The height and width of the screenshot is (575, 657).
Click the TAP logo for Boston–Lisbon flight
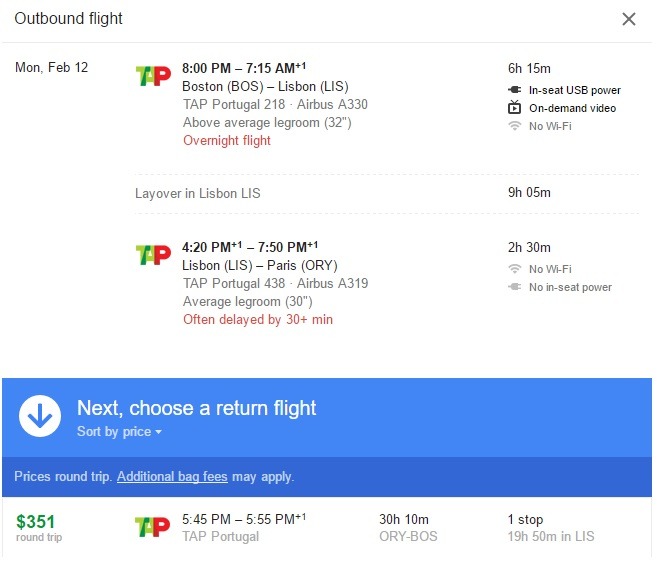click(x=153, y=76)
